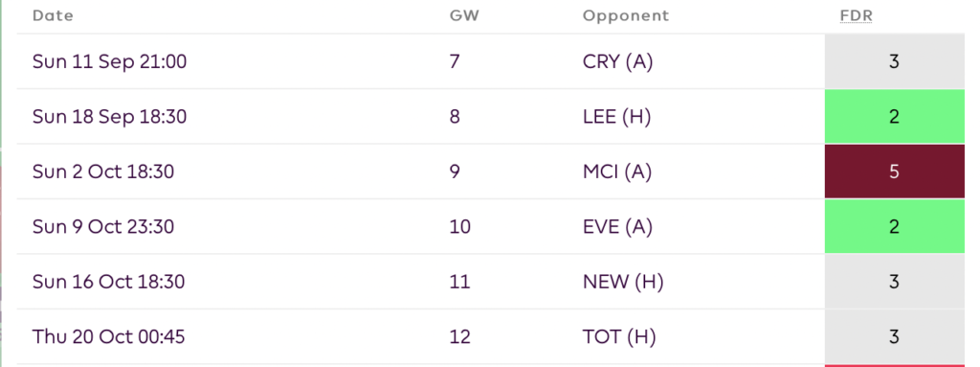Screen dimensions: 980x367
Task: Click the dark red FDR 5 cell
Action: pos(895,172)
